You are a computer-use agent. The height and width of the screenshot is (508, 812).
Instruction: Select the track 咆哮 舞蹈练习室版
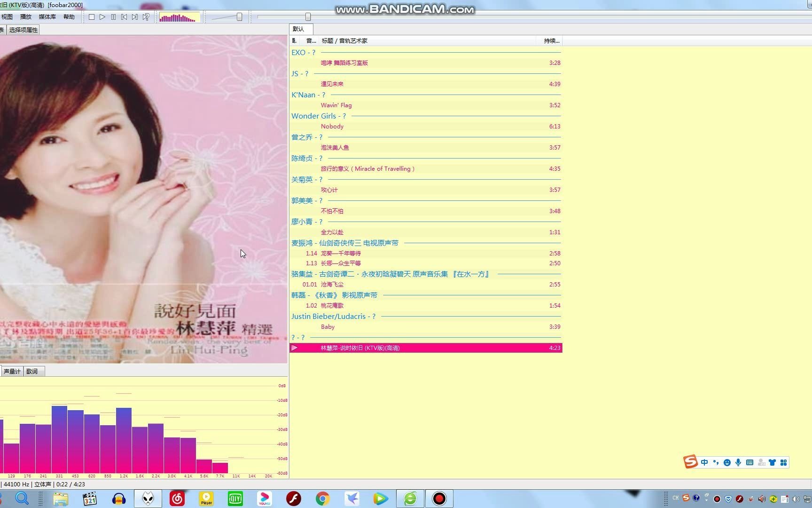pyautogui.click(x=426, y=63)
